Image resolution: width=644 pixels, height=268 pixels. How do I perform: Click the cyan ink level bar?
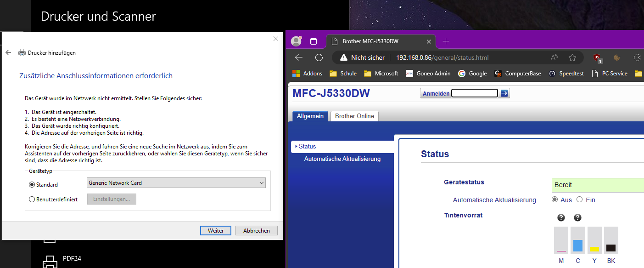578,240
